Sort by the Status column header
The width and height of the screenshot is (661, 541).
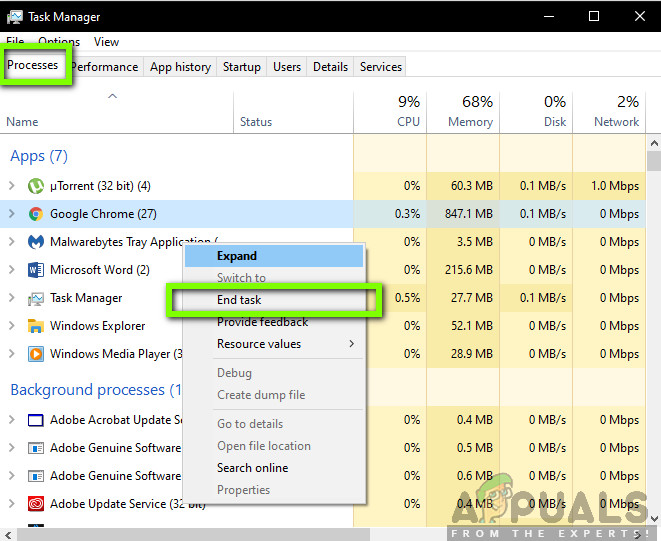(293, 113)
